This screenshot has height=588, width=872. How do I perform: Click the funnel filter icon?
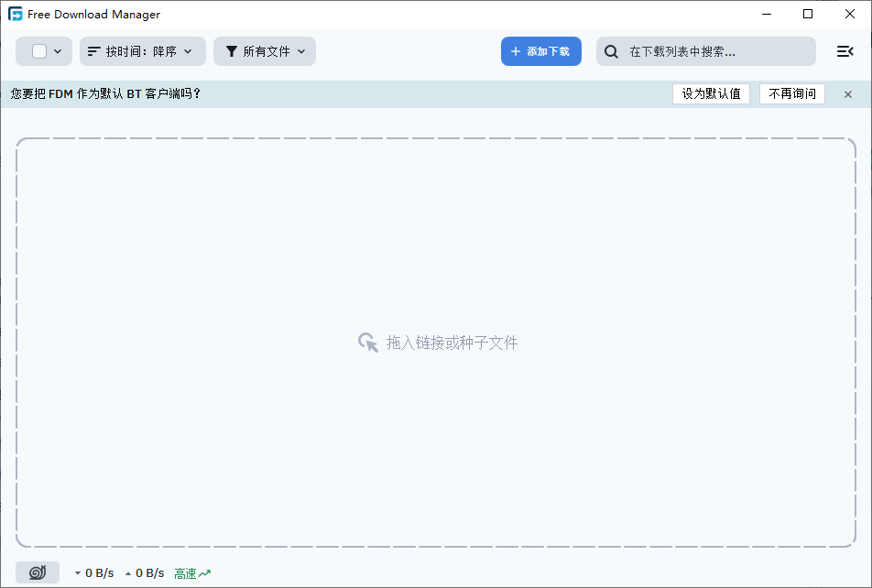tap(232, 51)
